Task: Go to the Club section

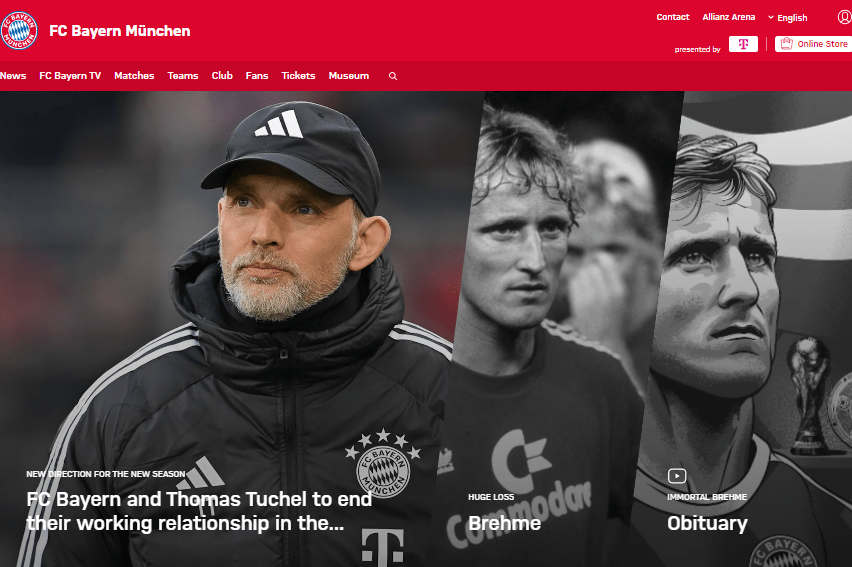Action: coord(222,76)
